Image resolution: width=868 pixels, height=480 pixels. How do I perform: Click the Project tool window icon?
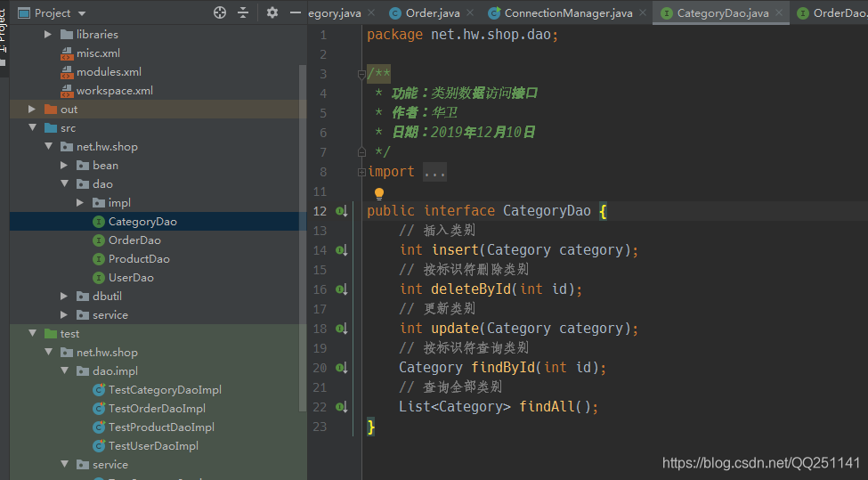(24, 12)
